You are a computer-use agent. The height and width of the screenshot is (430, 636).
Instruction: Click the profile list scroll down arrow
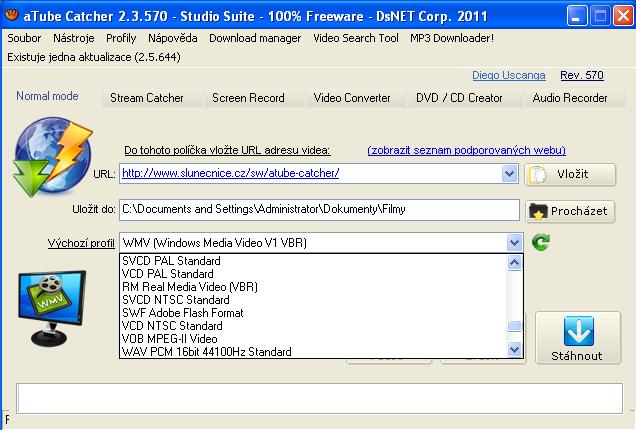tap(514, 349)
